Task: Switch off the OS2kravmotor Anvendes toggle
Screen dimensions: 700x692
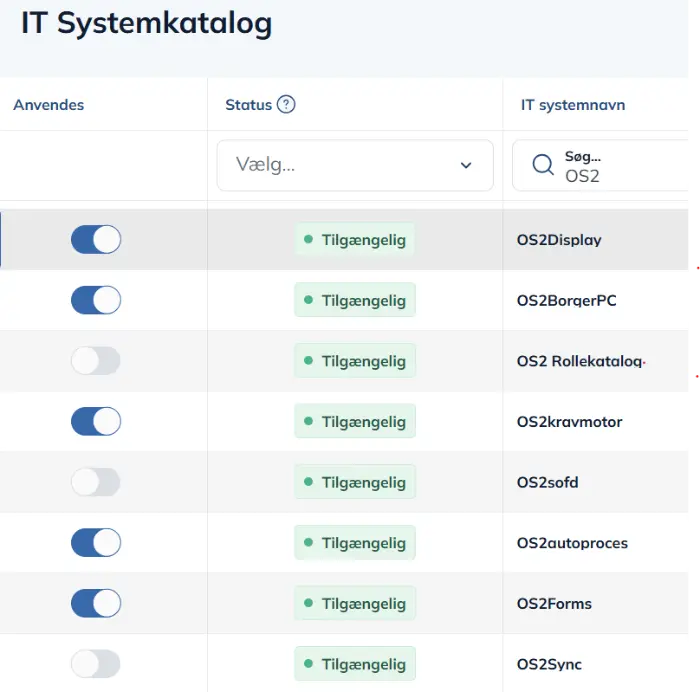Action: coord(96,421)
